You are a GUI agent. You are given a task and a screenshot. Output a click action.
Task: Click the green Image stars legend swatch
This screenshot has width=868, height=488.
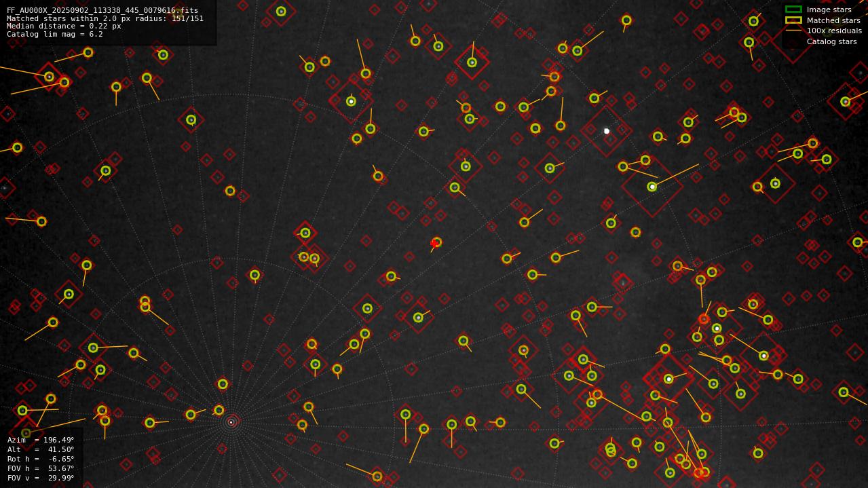click(x=793, y=10)
